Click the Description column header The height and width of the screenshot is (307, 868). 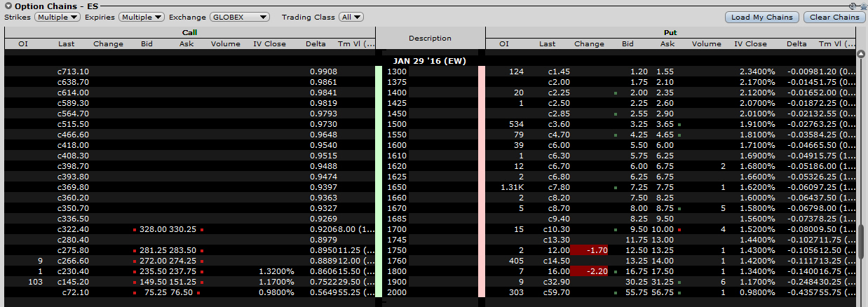[x=430, y=39]
